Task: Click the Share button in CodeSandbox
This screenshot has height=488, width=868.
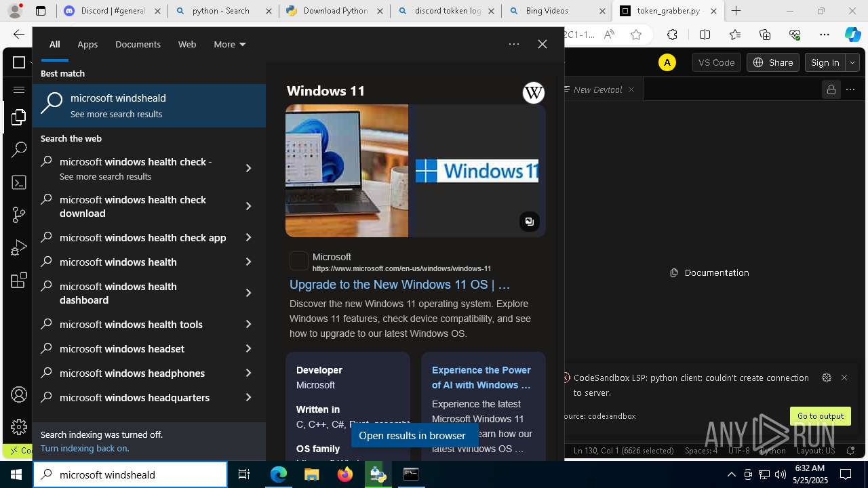Action: click(774, 62)
